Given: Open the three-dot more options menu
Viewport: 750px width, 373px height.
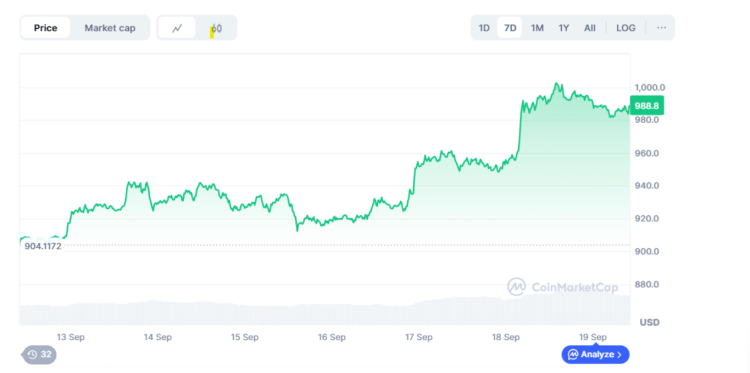Looking at the screenshot, I should coord(662,28).
